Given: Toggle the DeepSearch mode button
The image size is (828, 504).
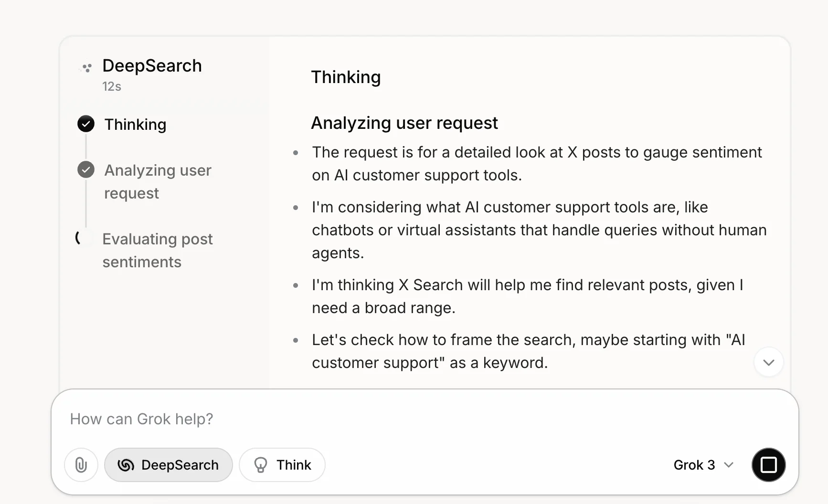Looking at the screenshot, I should coord(169,465).
